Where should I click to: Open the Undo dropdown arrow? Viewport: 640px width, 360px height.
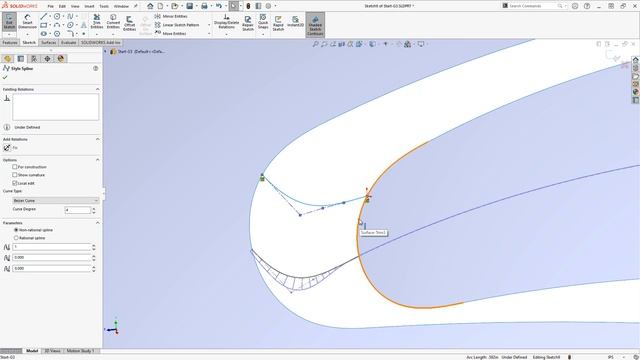click(x=225, y=6)
